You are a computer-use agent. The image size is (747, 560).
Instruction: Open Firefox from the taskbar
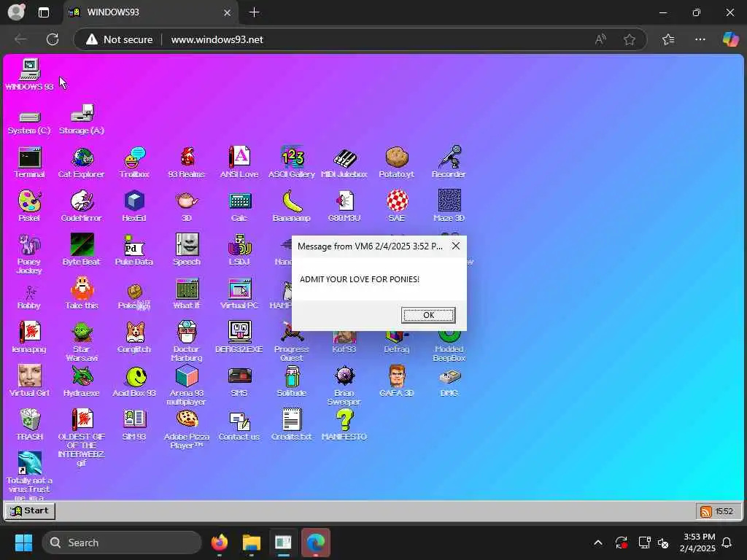[x=220, y=542]
